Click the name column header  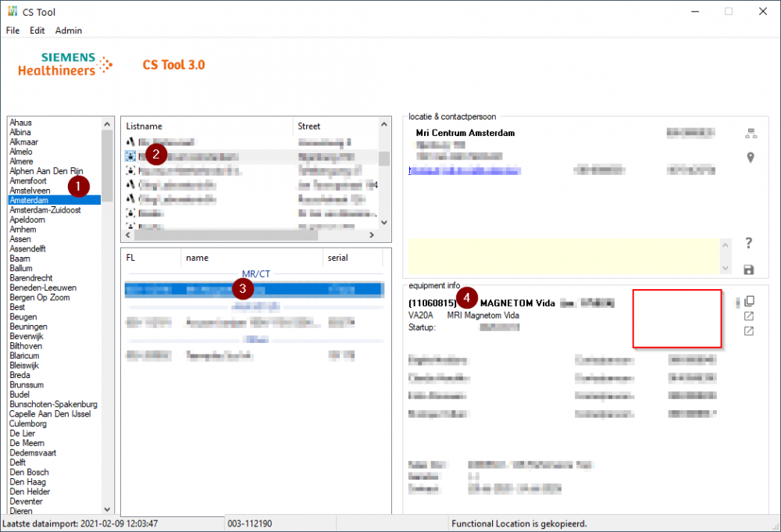tap(252, 258)
